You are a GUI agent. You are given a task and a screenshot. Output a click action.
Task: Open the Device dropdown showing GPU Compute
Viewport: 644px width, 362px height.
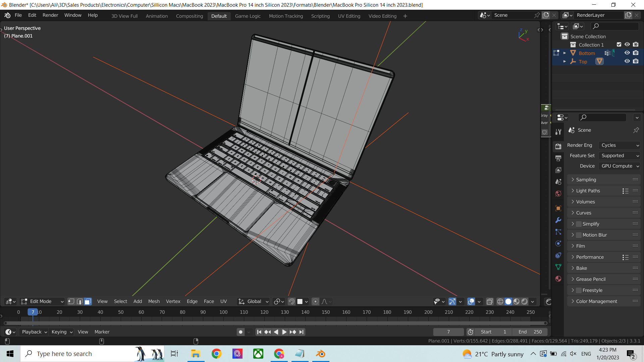[x=619, y=166]
